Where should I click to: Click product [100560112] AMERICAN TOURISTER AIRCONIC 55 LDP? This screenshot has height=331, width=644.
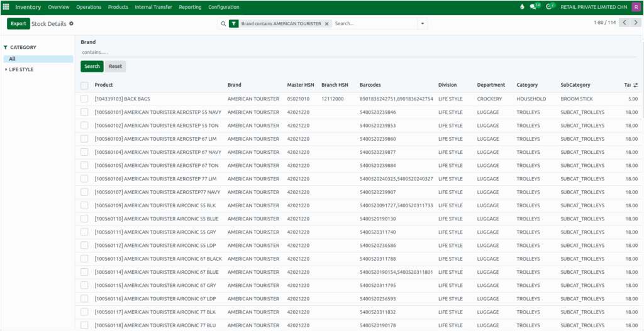click(x=155, y=246)
